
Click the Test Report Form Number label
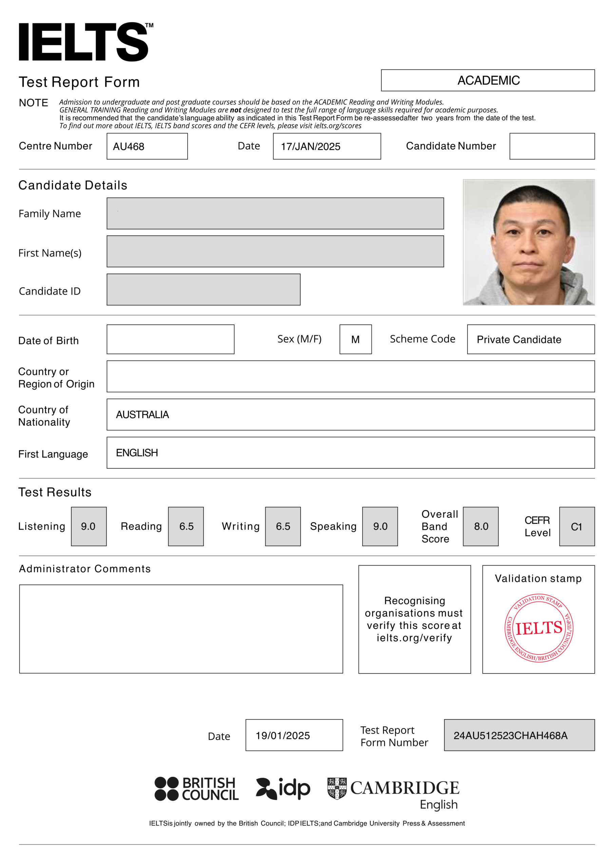coord(394,736)
